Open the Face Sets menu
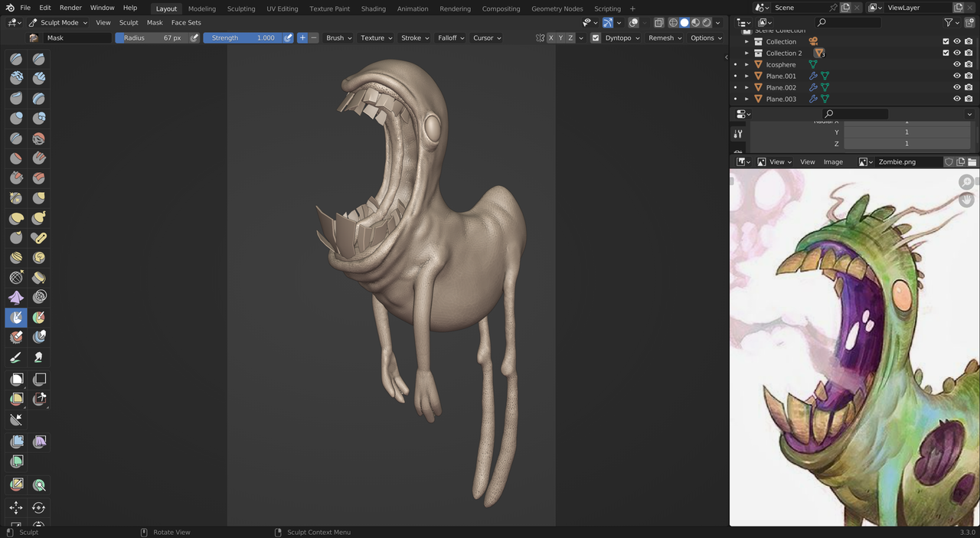 (x=186, y=23)
